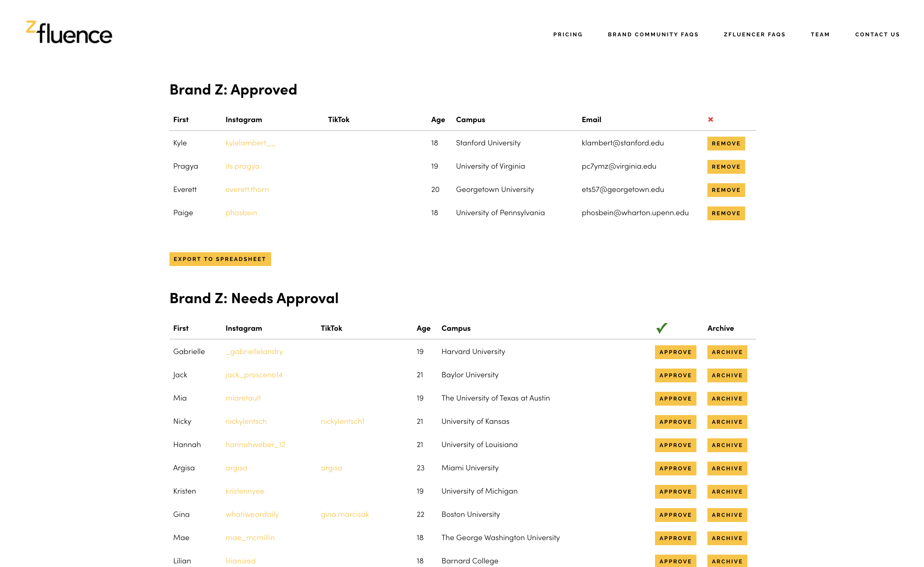The width and height of the screenshot is (924, 567).
Task: Click phosbein@wharton.upenn.edu email cell
Action: pyautogui.click(x=635, y=213)
